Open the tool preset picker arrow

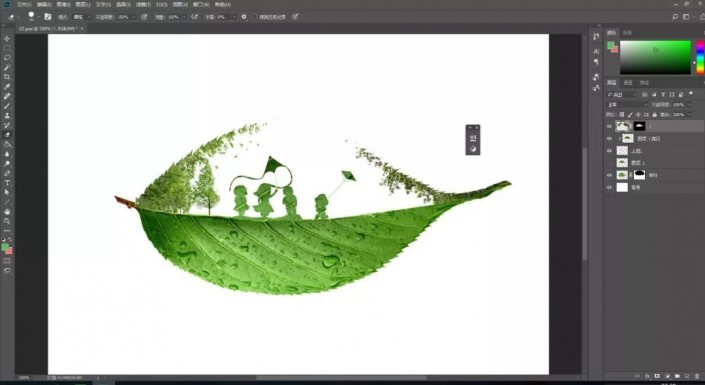coord(18,17)
